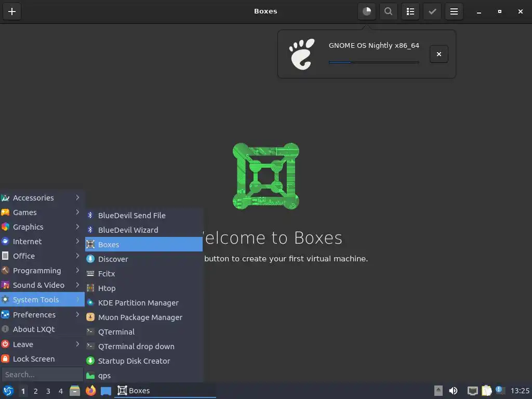Click the About LXQt info icon

(x=5, y=329)
